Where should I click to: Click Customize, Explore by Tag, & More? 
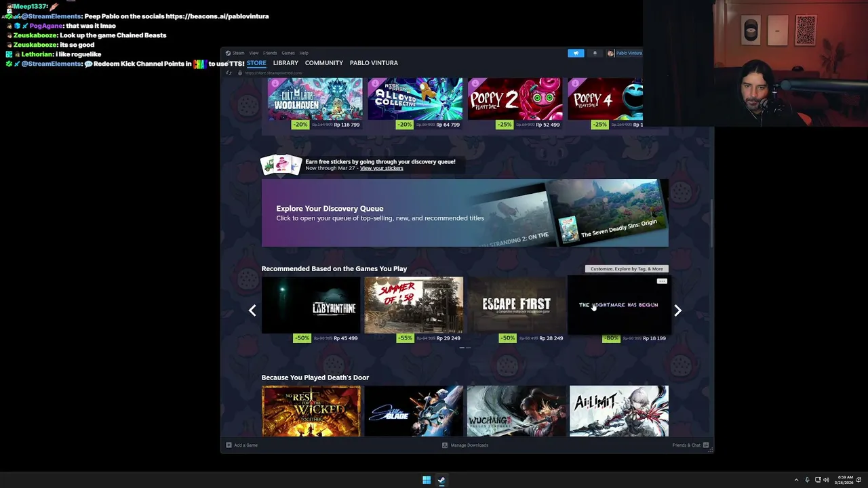[627, 269]
